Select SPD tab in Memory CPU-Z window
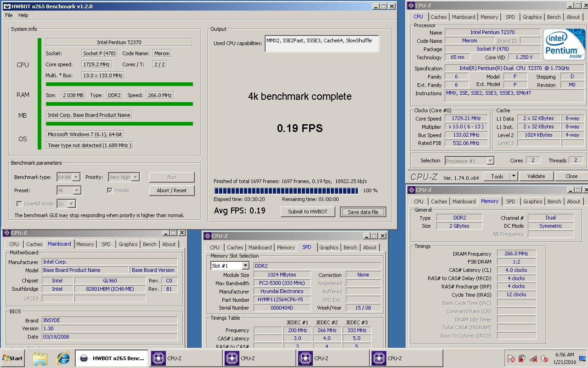This screenshot has width=588, height=368. click(x=510, y=201)
